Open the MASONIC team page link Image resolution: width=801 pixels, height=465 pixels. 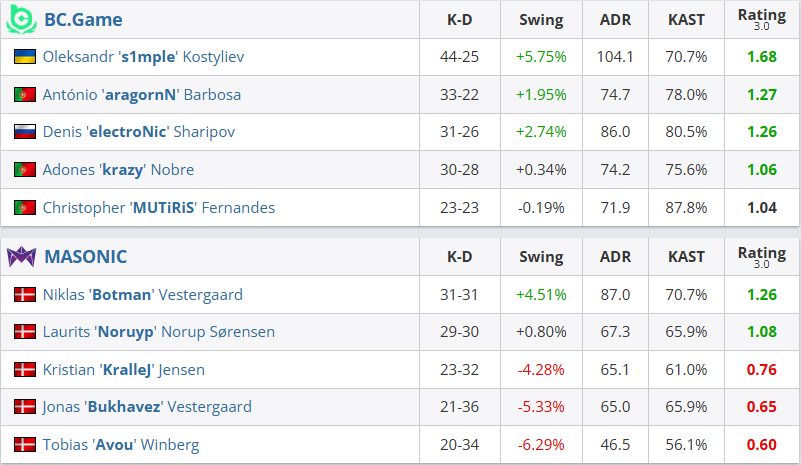click(85, 257)
